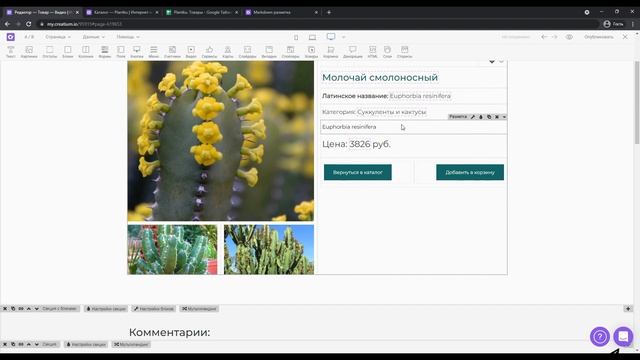Select the Слои widget tool
Viewport: 640px width, 360px height.
[x=387, y=52]
